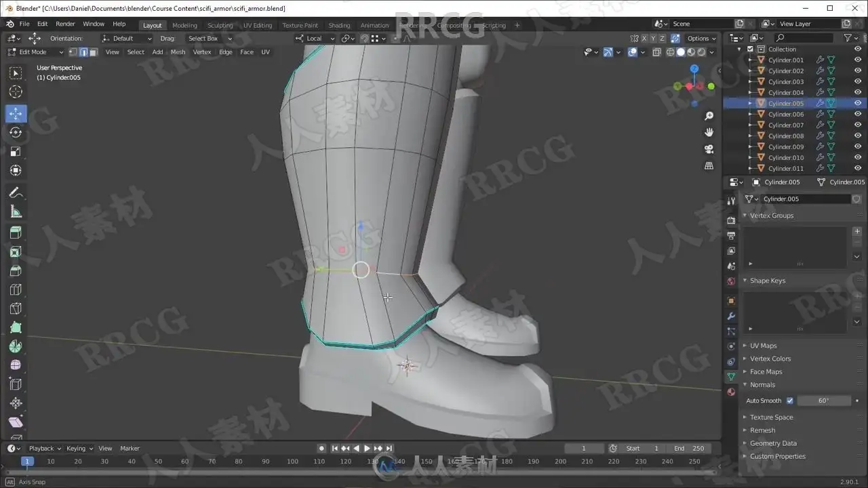Switch perspective/orthographic grid icon
The image size is (868, 488).
[x=709, y=165]
